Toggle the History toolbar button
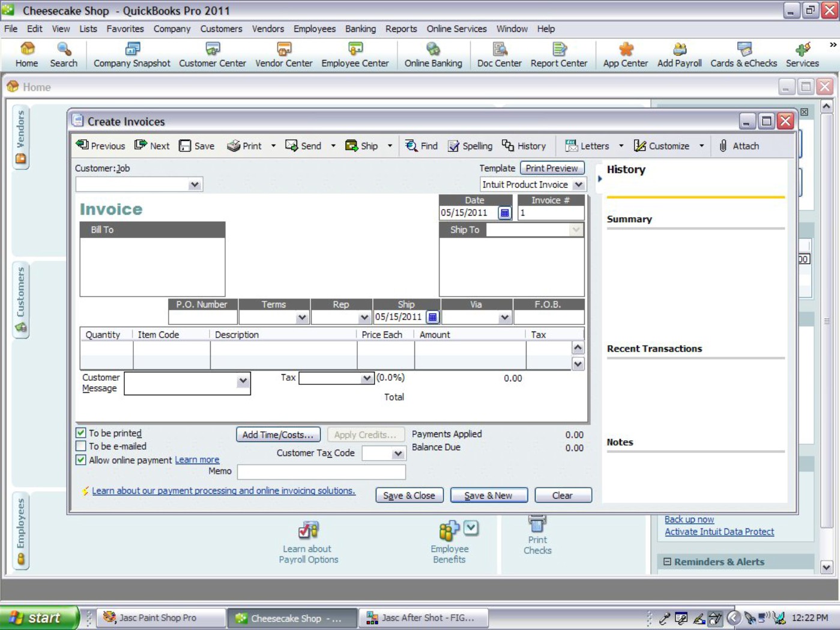 pyautogui.click(x=524, y=146)
